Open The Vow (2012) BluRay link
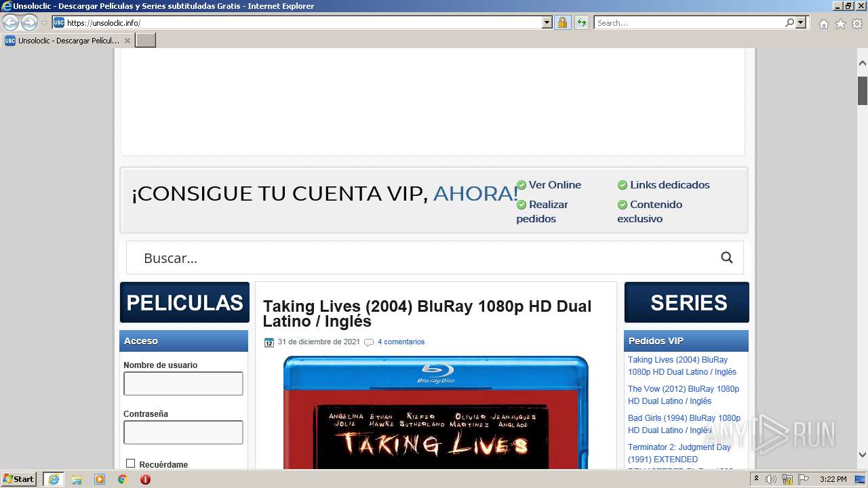868x488 pixels. (x=683, y=395)
